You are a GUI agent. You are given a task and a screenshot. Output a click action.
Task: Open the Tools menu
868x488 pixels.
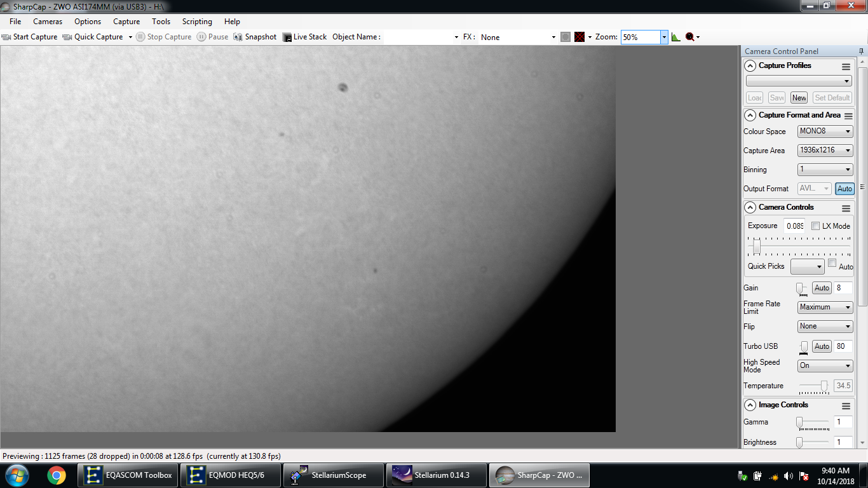tap(161, 22)
